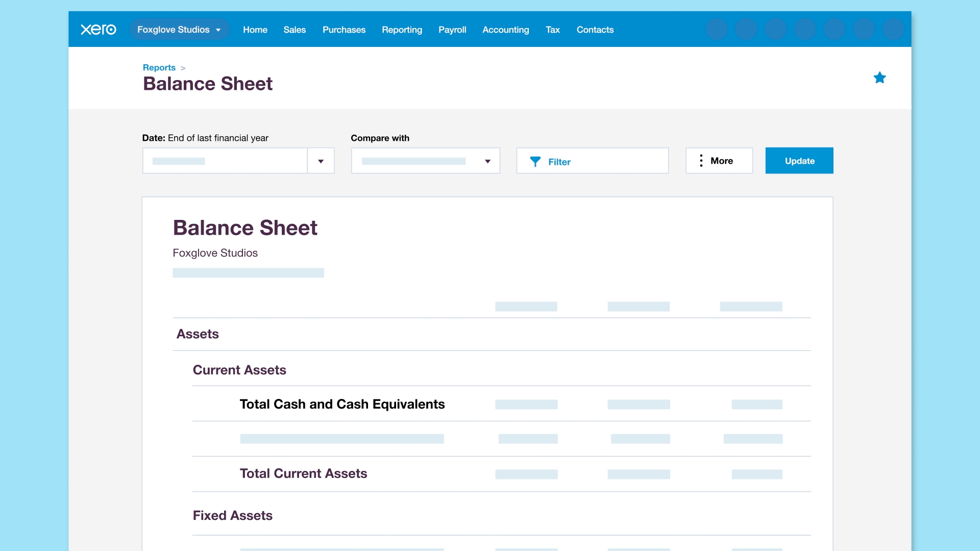980x551 pixels.
Task: Click the Update button
Action: click(x=799, y=161)
